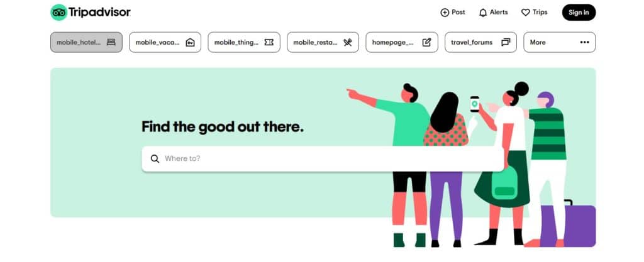
Task: Click the ticket icon in mobile_thing tab
Action: (x=269, y=42)
